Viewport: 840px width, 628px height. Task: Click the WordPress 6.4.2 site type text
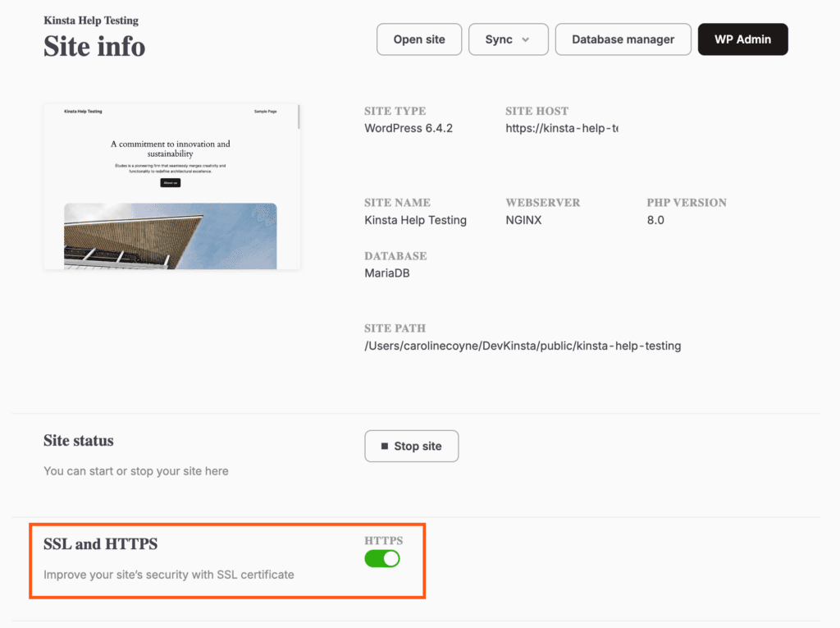[x=408, y=128]
